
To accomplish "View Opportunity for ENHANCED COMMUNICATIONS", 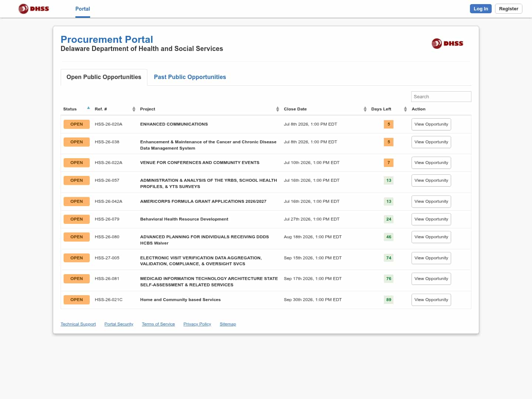I will click(431, 125).
